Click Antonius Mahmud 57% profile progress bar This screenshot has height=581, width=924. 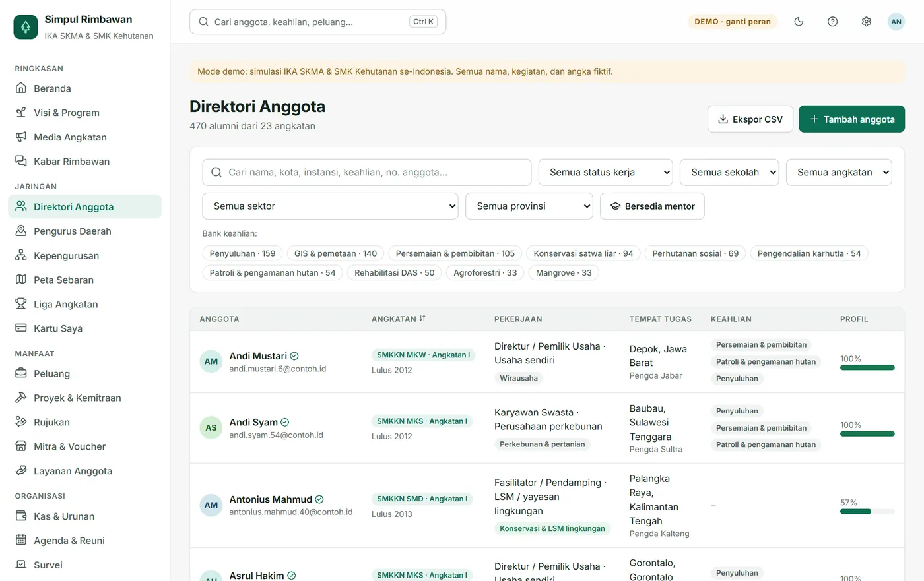point(867,512)
